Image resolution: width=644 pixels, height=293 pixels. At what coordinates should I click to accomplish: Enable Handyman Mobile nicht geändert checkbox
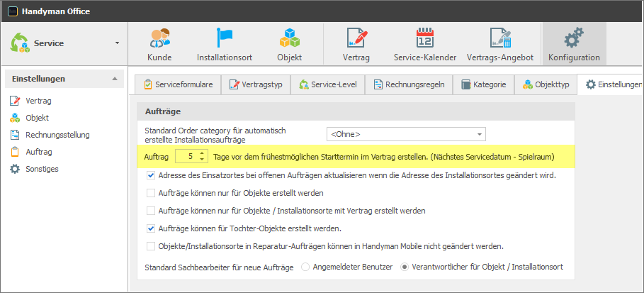point(151,246)
